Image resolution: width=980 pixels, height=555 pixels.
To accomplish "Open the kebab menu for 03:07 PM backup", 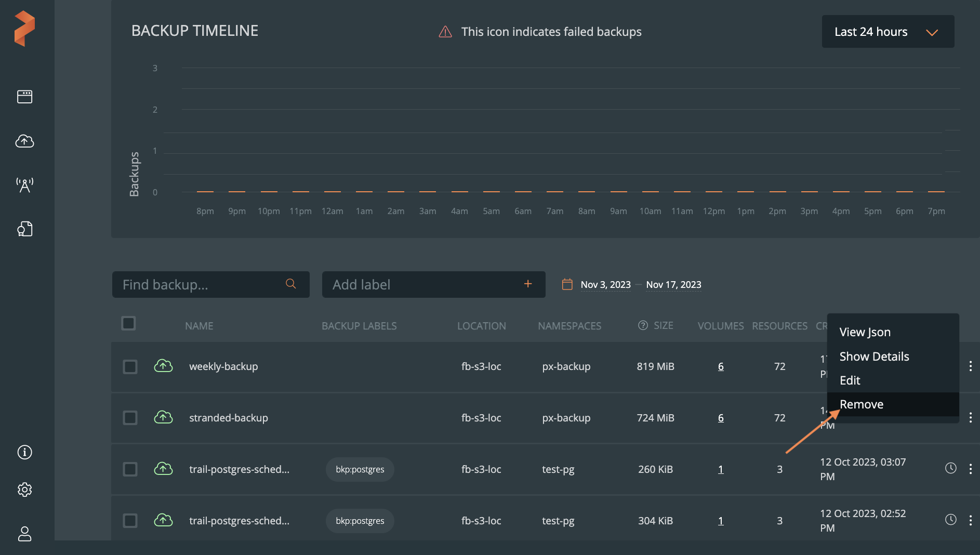I will [970, 469].
